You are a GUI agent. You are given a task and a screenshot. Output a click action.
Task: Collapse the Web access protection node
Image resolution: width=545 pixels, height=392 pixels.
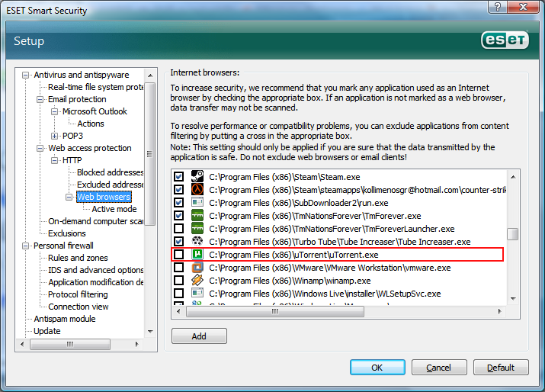coord(40,148)
